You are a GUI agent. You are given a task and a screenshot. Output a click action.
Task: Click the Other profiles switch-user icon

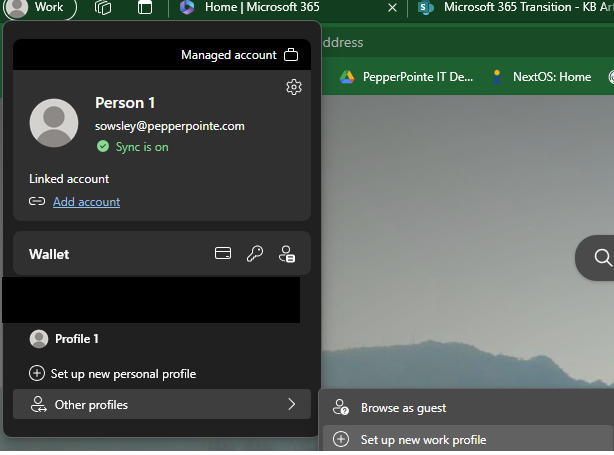(x=38, y=404)
